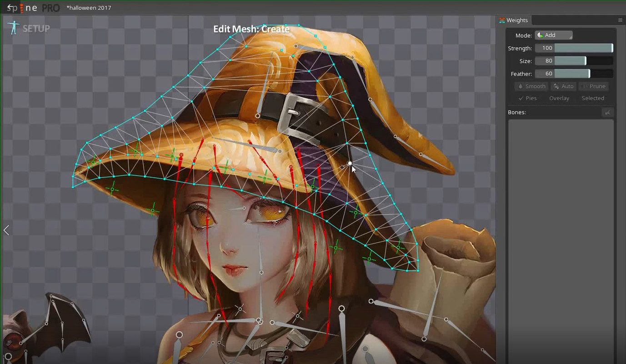Click the SETUP mode label
The width and height of the screenshot is (626, 364).
pyautogui.click(x=36, y=29)
